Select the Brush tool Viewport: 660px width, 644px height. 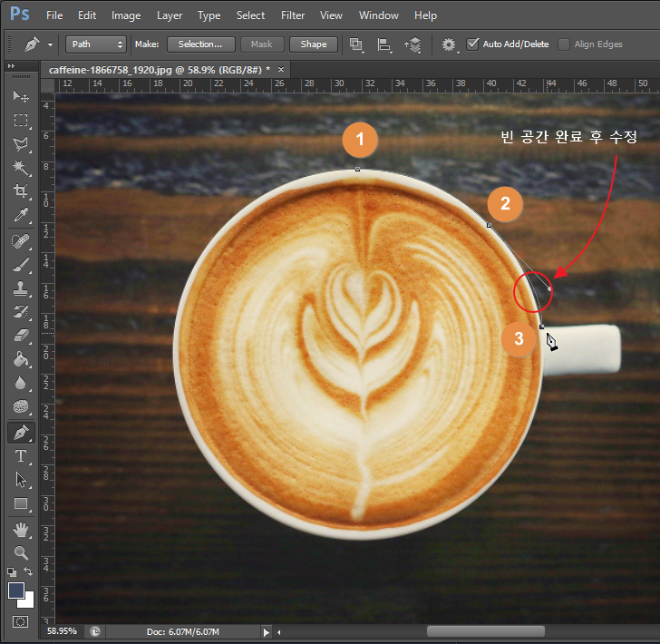tap(20, 265)
